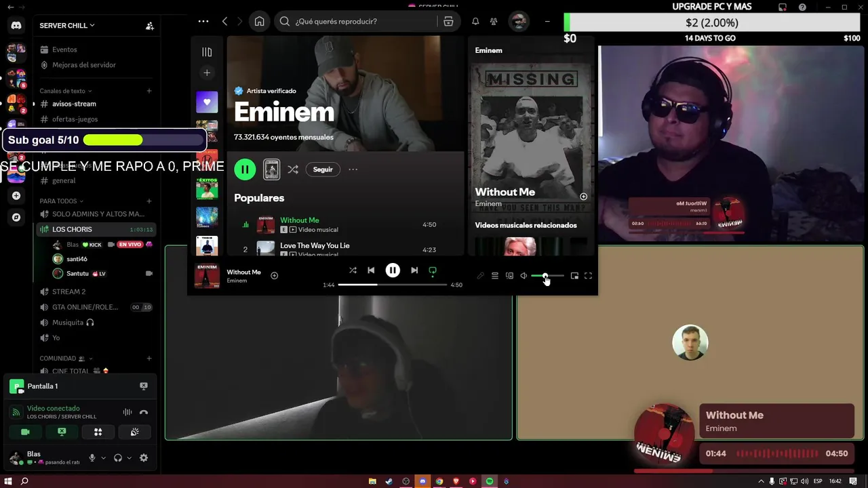Select the Without Me track row

tap(346, 224)
